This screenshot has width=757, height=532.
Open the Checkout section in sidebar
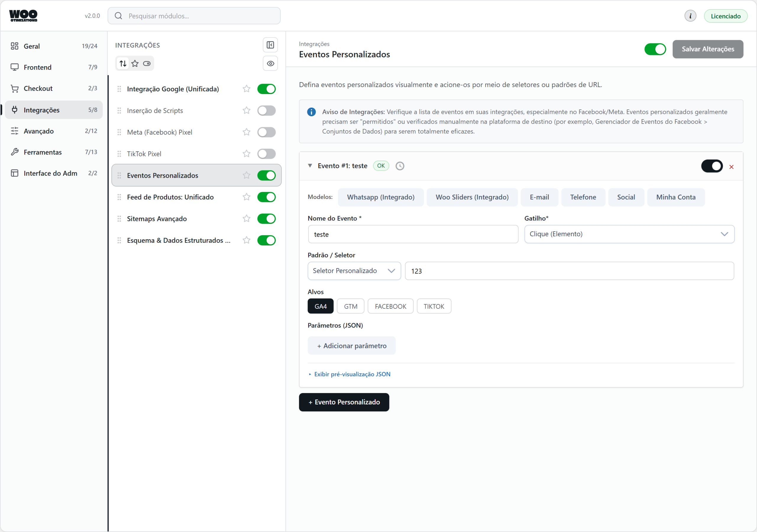click(54, 88)
